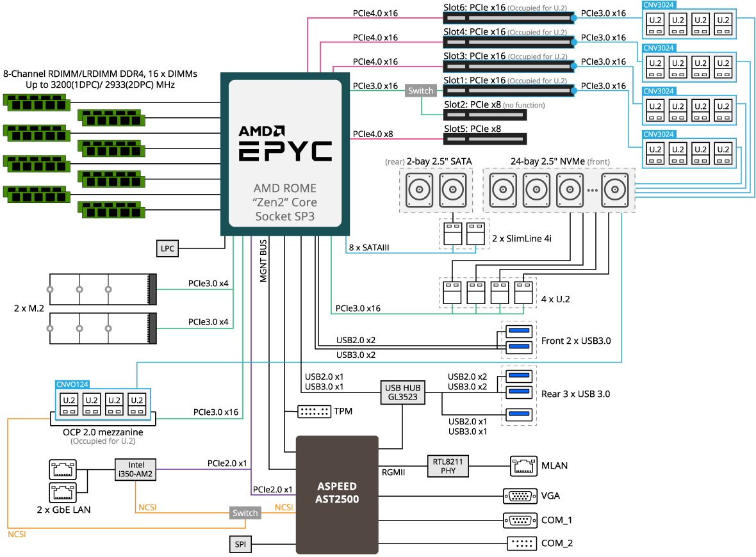Click the leftmost rear SATA drive icon
Viewport: 756px width, 557px height.
pyautogui.click(x=419, y=190)
